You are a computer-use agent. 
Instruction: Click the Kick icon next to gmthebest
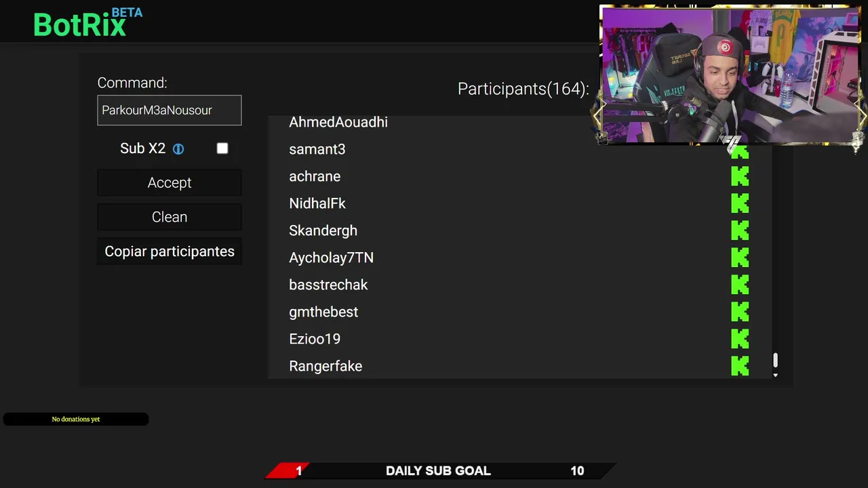coord(740,312)
